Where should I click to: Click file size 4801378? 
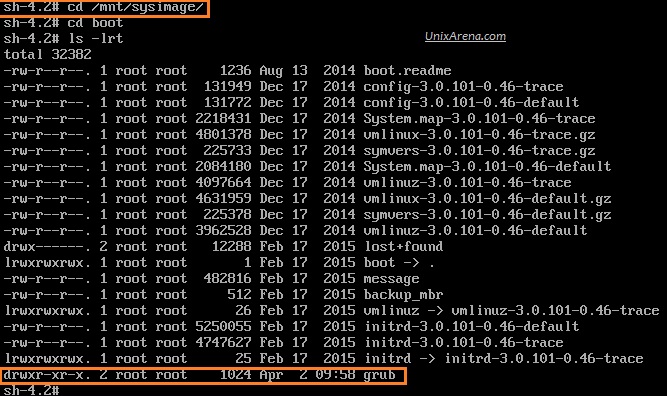pyautogui.click(x=223, y=135)
